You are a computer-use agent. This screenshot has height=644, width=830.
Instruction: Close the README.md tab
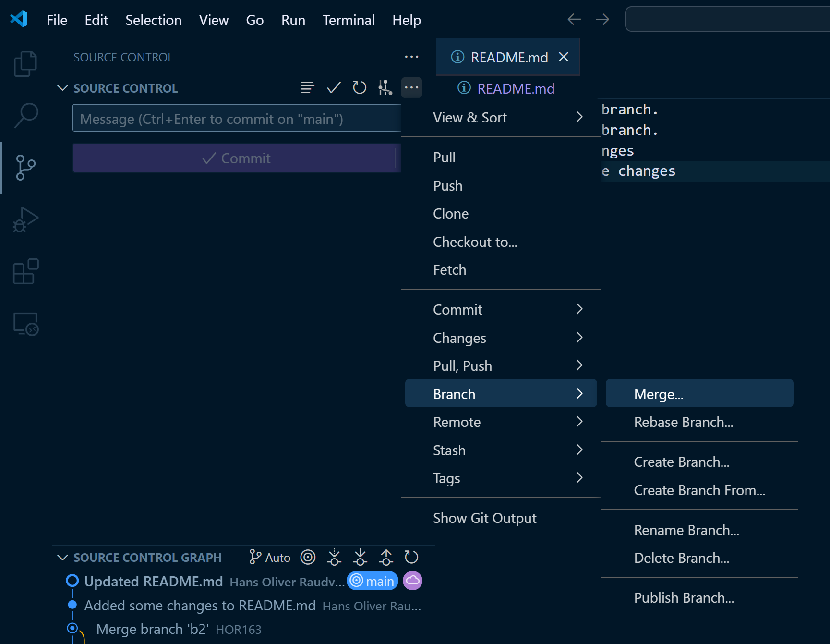tap(564, 57)
